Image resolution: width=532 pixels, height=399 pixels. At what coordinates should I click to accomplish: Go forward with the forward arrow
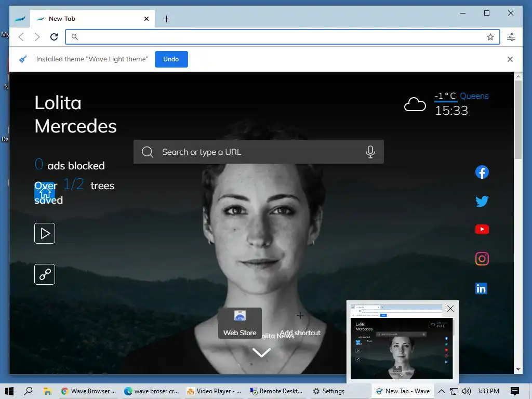(37, 37)
